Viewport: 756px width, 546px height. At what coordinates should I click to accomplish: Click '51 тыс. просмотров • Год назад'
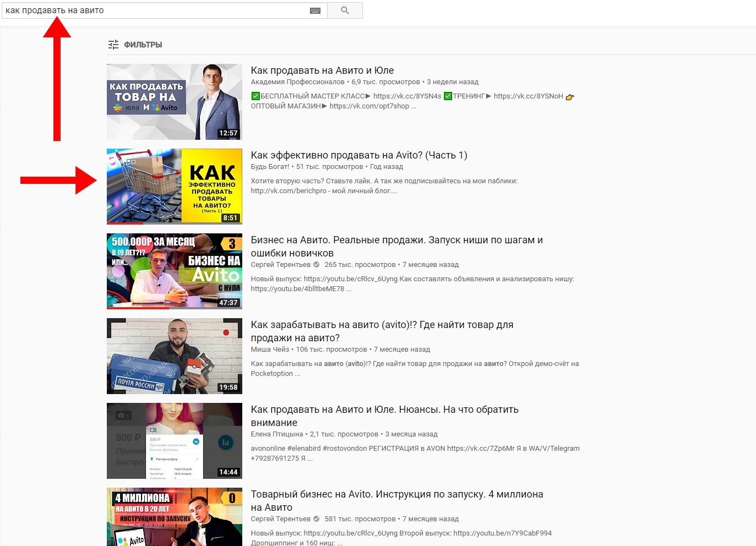coord(350,167)
